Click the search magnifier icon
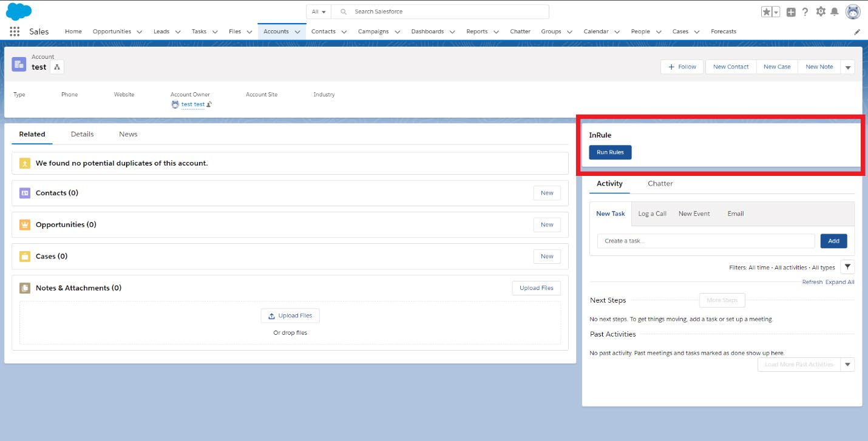 (344, 12)
